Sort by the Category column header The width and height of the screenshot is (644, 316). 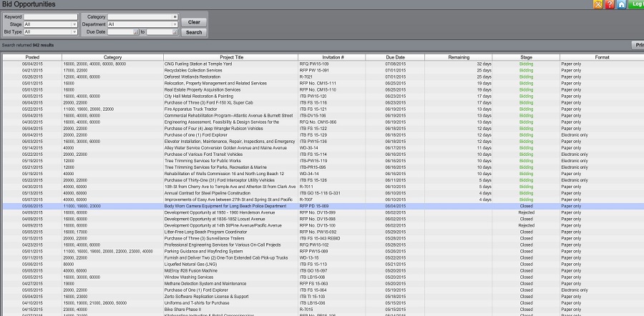click(x=112, y=57)
